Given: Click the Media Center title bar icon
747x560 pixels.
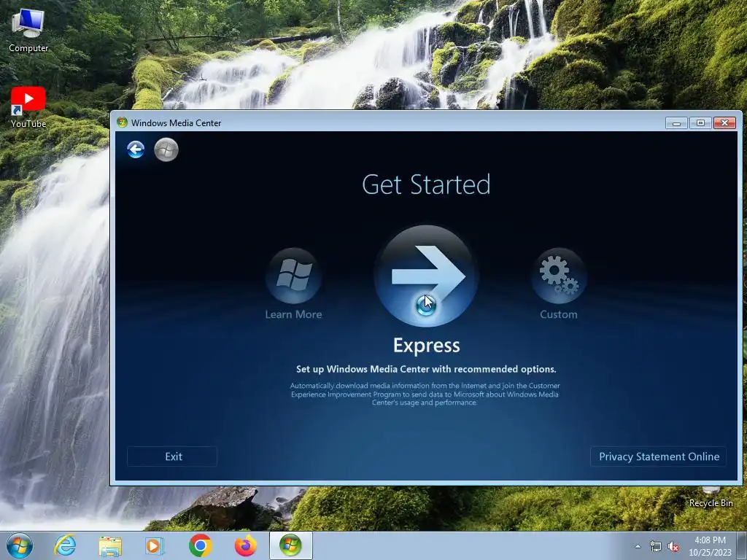Looking at the screenshot, I should coord(123,122).
